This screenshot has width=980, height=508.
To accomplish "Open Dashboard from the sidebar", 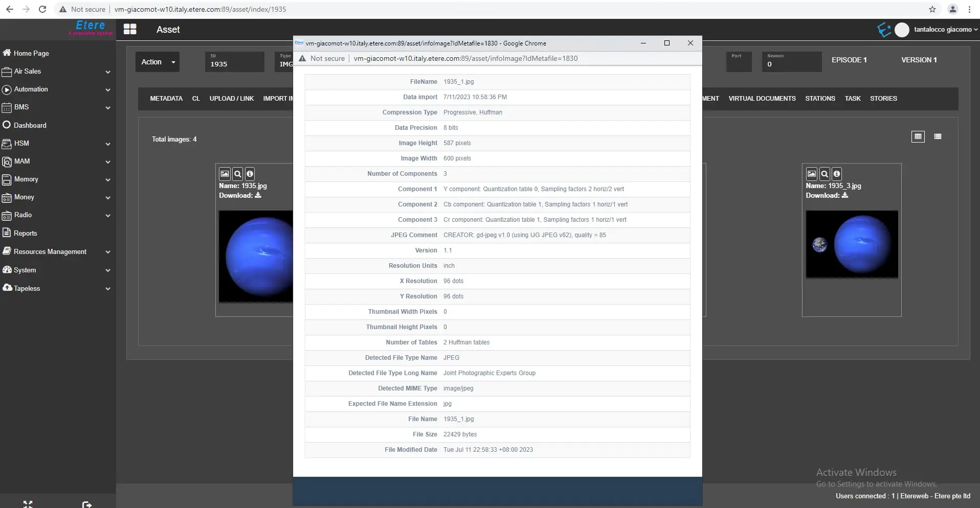I will pos(30,125).
